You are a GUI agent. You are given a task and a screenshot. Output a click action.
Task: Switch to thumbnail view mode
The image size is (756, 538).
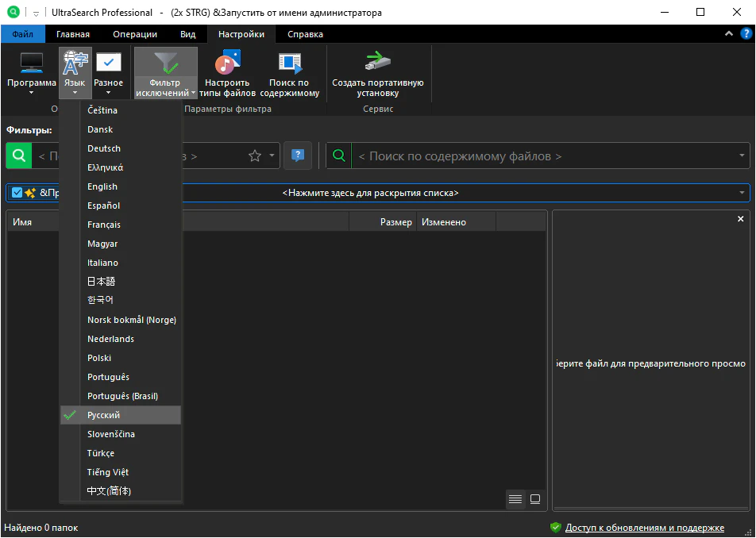coord(535,499)
